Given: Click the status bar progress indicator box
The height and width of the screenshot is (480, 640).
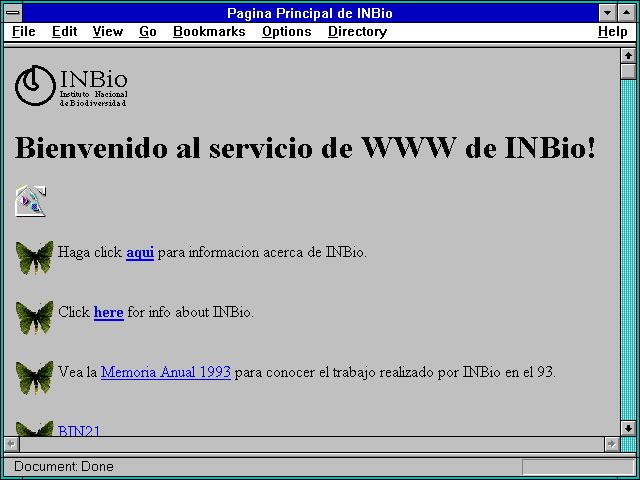Looking at the screenshot, I should [x=578, y=467].
